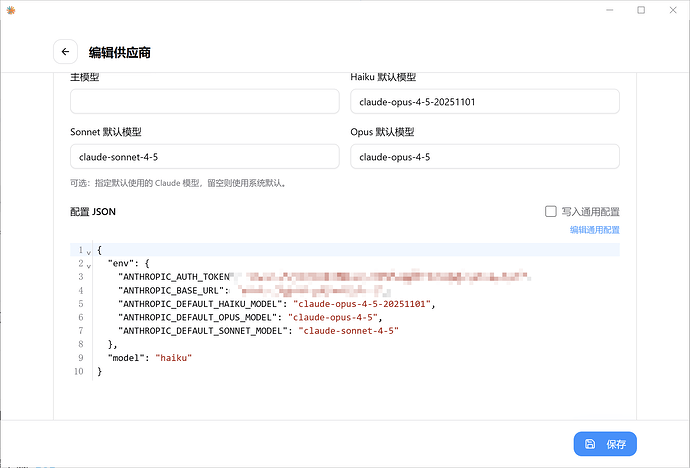Click the "ANTHROPIC_AUTH_TOKEN" key in JSON
Viewport: 690px width, 468px height.
176,277
